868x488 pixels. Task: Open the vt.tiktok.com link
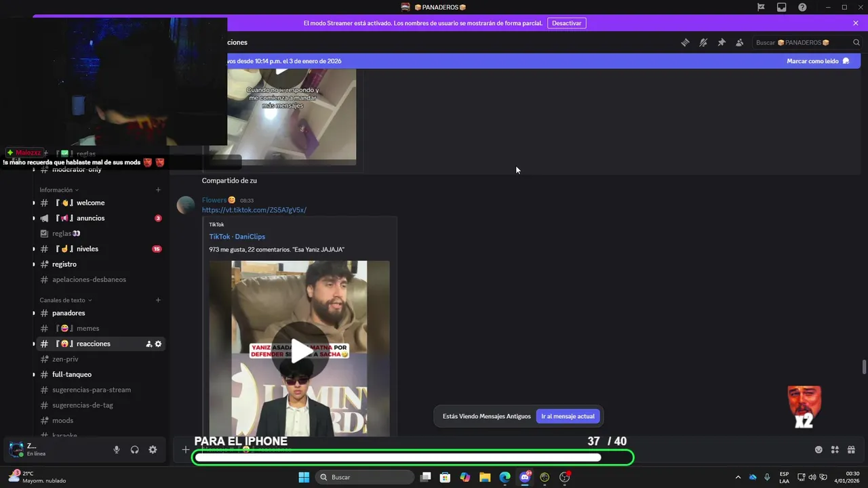(x=254, y=210)
